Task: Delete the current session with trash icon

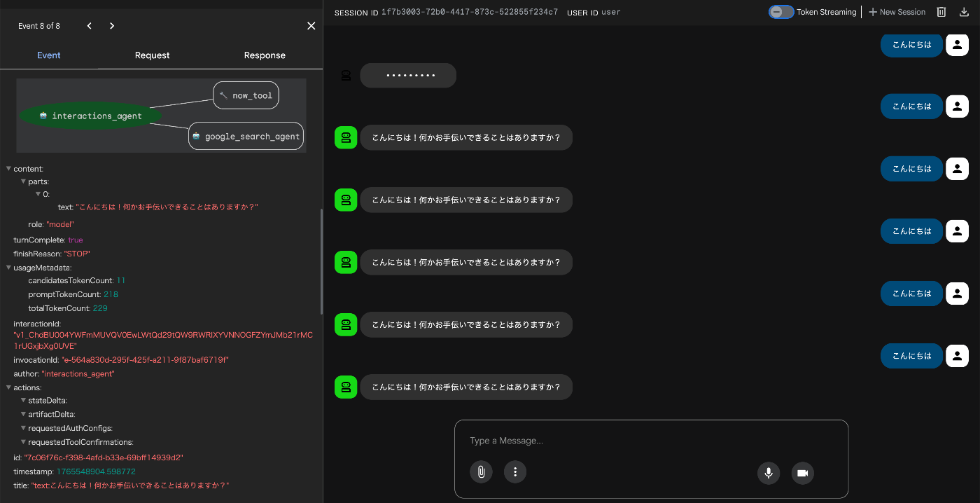Action: pos(941,12)
